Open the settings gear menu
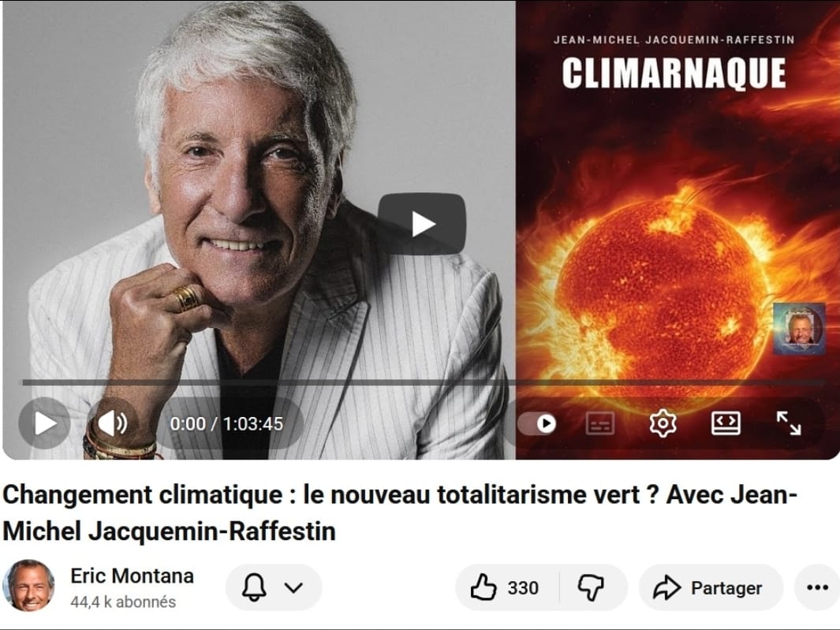The width and height of the screenshot is (840, 630). (x=663, y=423)
